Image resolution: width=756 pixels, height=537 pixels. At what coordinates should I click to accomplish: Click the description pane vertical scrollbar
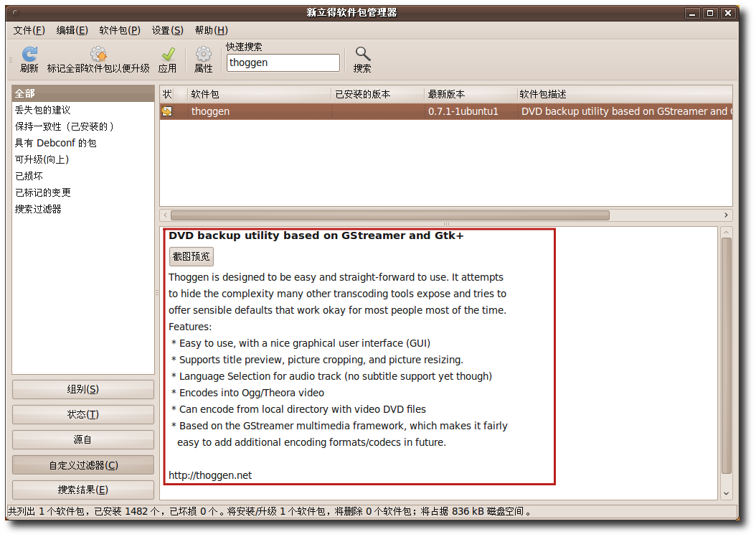point(726,355)
